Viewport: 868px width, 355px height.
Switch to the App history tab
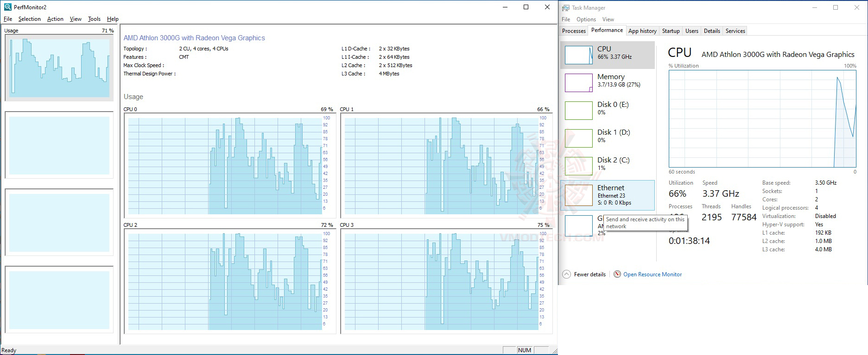tap(642, 31)
